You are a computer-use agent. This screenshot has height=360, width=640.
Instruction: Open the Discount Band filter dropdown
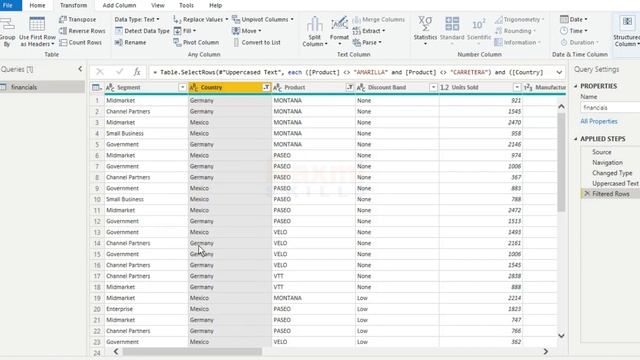[433, 87]
